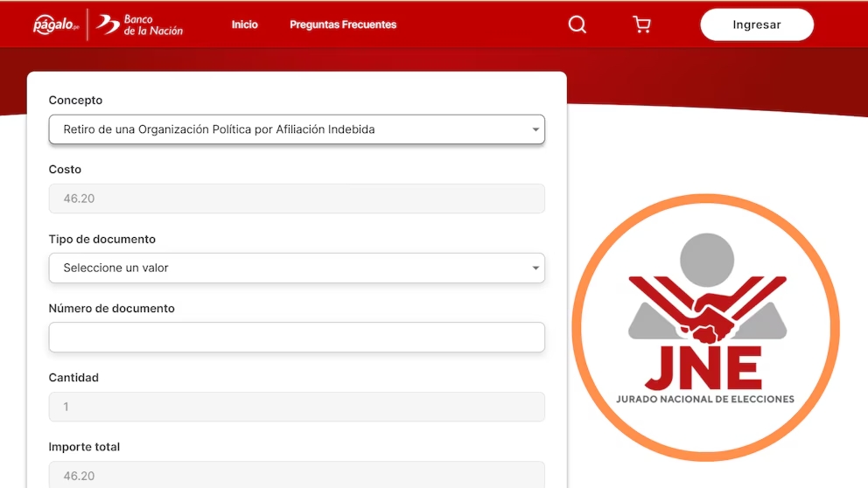
Task: Click the 'Concepto' field label
Action: coord(75,101)
